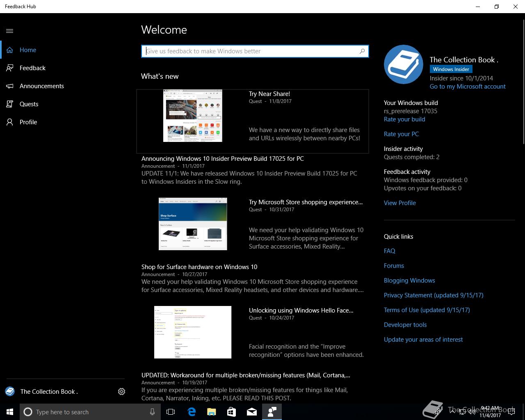Open the Feedback section icon
525x420 pixels.
coord(10,68)
